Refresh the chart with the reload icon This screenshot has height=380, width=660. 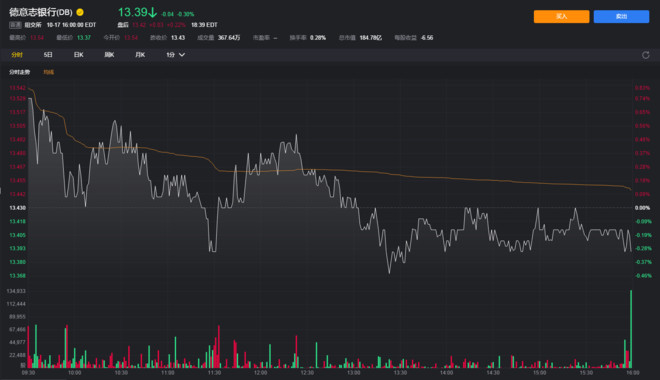(645, 55)
